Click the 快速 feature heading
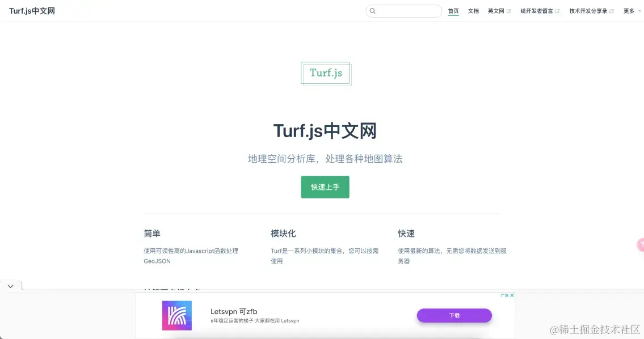 click(406, 234)
